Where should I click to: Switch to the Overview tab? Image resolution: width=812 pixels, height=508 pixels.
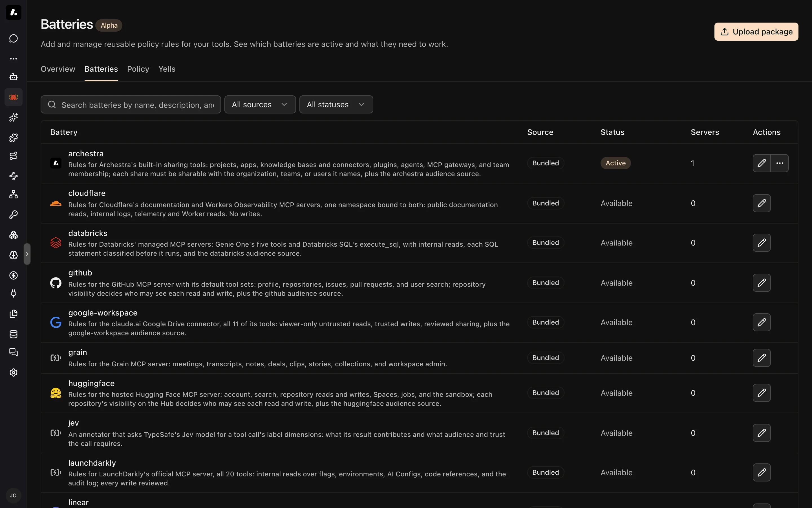58,69
